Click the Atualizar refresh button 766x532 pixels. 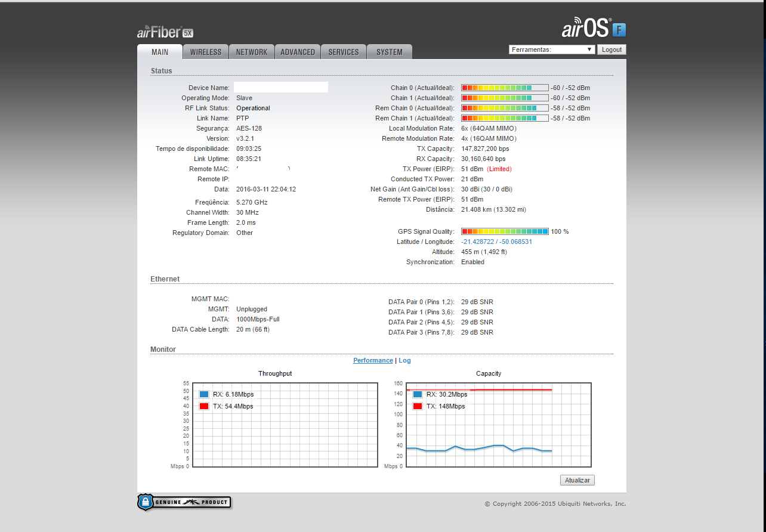(x=577, y=480)
